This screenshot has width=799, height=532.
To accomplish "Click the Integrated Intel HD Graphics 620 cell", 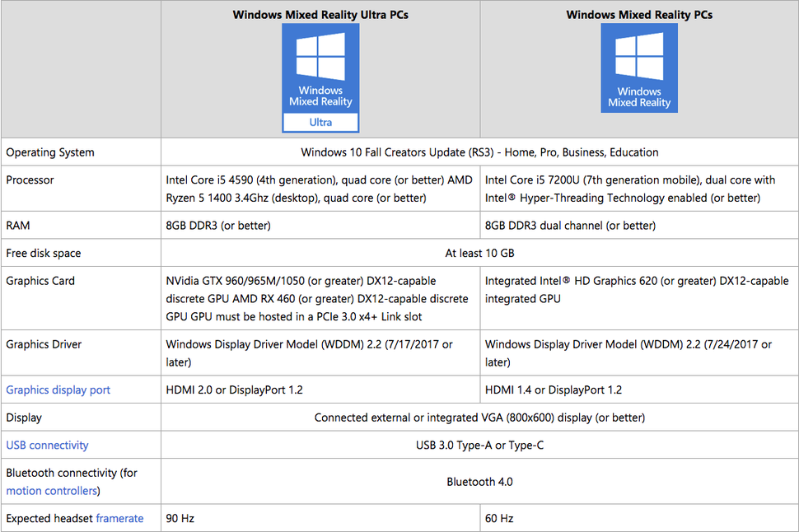I will pyautogui.click(x=639, y=299).
